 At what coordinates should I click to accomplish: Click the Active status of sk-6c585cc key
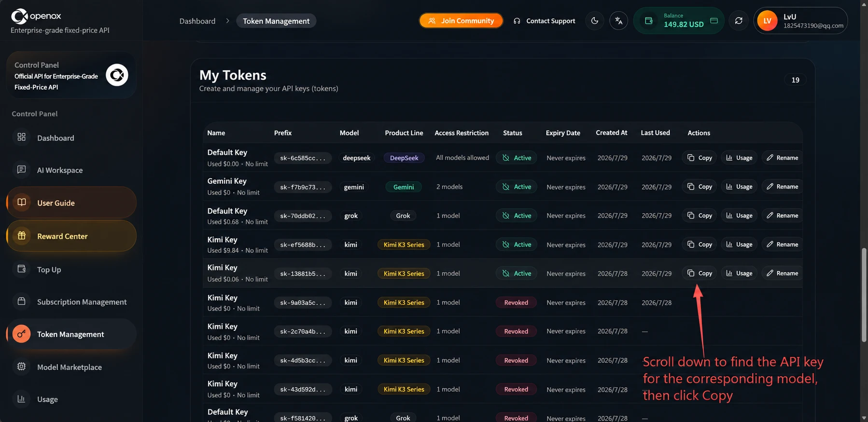pyautogui.click(x=517, y=158)
